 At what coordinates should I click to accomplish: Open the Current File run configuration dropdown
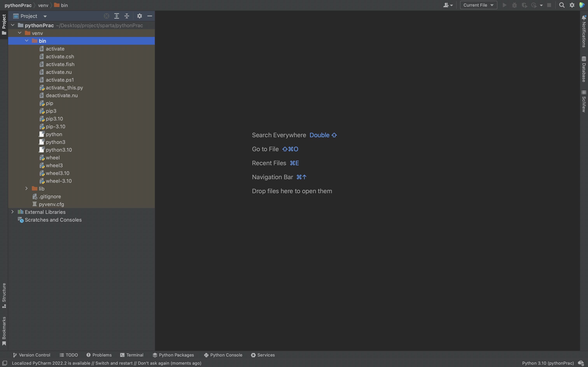click(x=478, y=5)
